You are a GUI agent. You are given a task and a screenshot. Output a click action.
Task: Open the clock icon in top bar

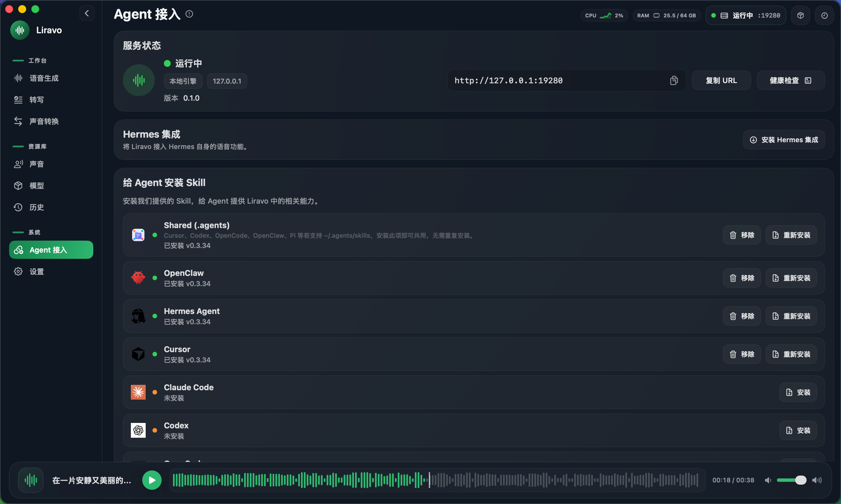824,15
